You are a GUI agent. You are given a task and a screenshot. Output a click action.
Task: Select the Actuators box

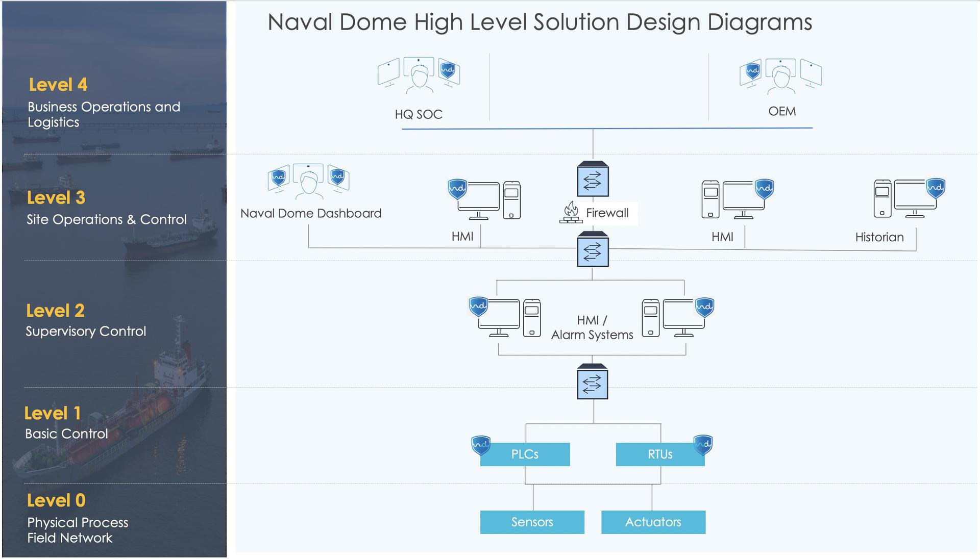653,522
